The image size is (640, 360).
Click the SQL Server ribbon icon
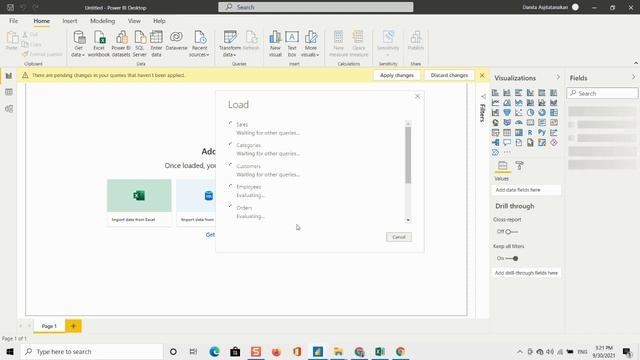click(140, 44)
